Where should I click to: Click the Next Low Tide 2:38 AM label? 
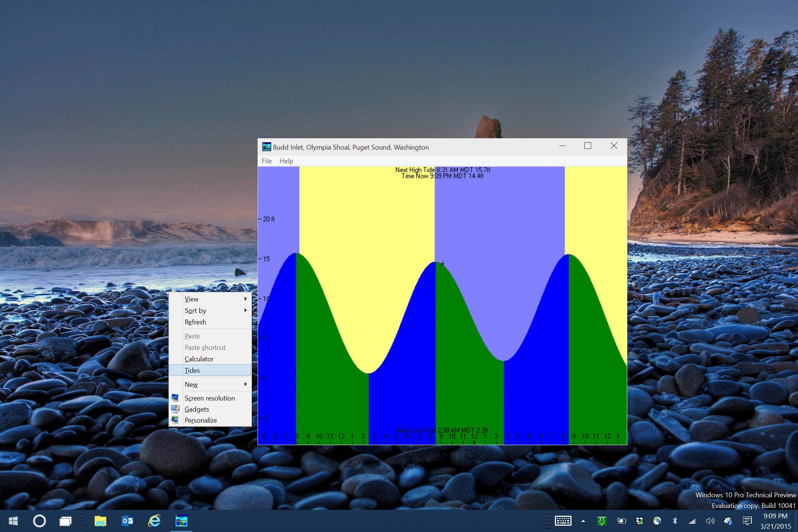pyautogui.click(x=443, y=430)
